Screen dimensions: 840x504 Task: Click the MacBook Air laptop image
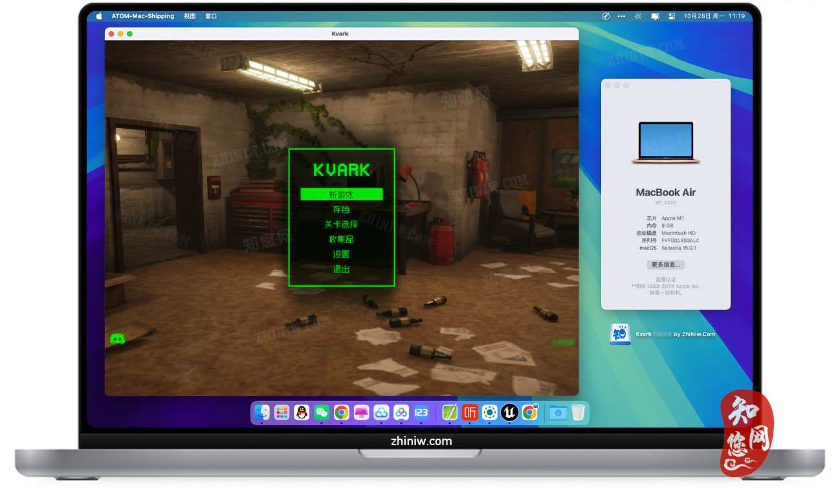click(x=665, y=142)
